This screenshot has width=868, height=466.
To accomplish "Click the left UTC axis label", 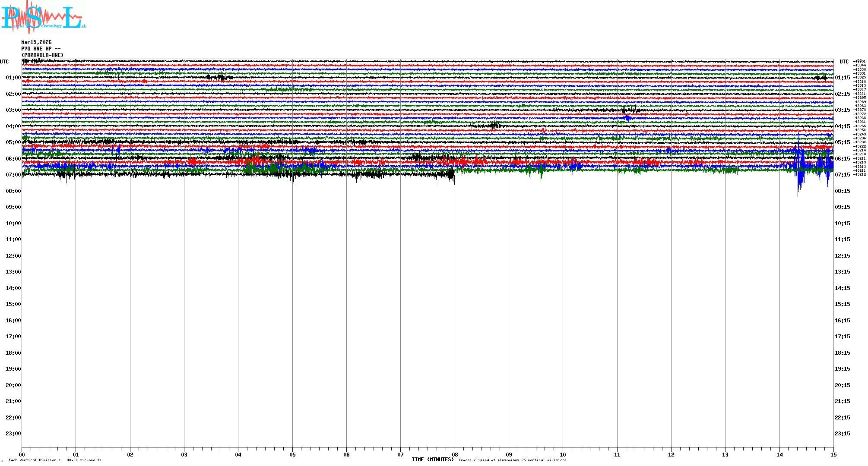I will click(4, 62).
